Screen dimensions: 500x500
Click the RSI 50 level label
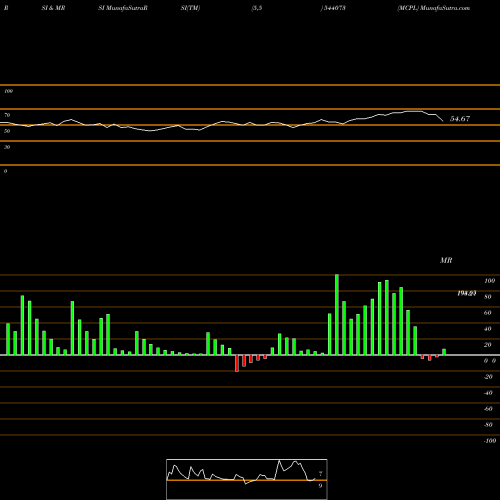click(7, 131)
